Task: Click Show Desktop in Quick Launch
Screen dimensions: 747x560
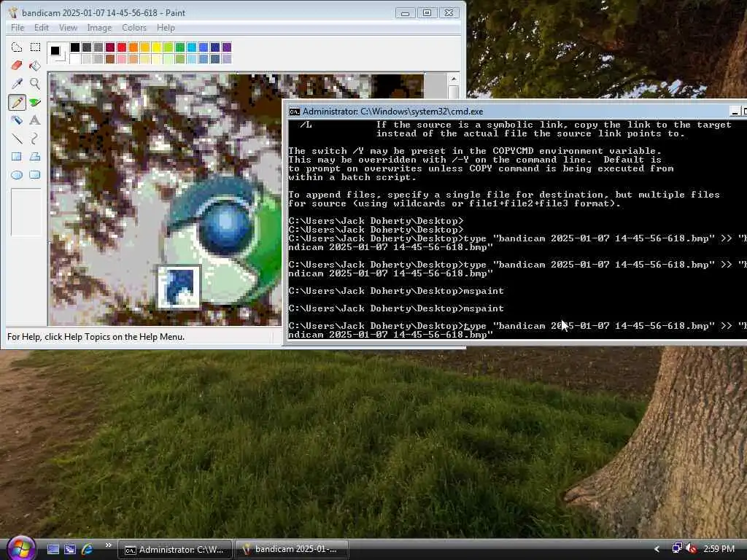Action: click(x=53, y=549)
